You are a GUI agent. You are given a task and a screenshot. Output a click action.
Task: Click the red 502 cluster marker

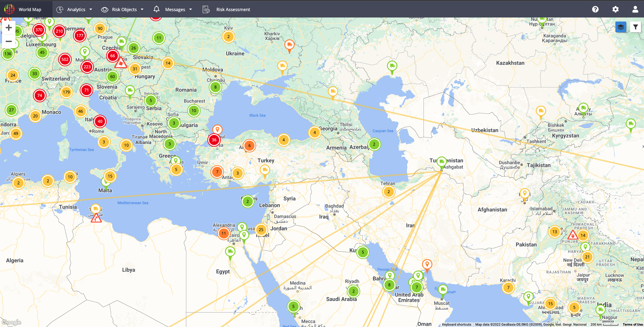click(65, 60)
